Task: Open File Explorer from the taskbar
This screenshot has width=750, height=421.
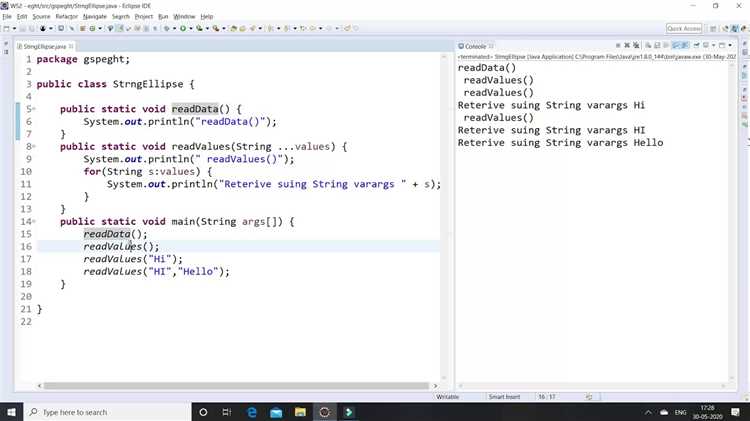Action: (300, 412)
